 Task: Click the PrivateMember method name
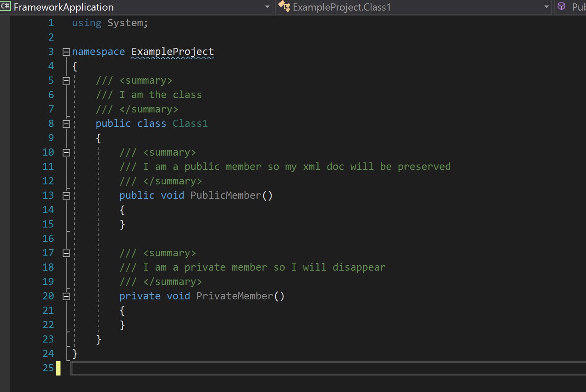pos(235,296)
